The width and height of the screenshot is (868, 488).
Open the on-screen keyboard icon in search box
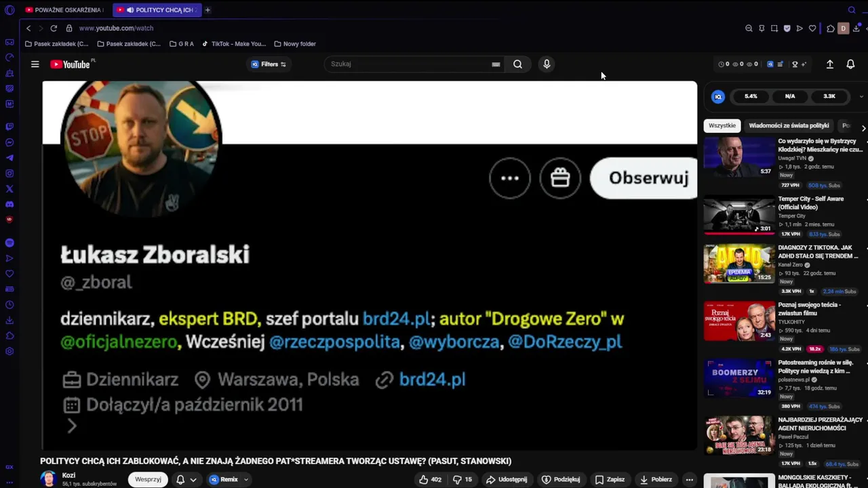[496, 64]
